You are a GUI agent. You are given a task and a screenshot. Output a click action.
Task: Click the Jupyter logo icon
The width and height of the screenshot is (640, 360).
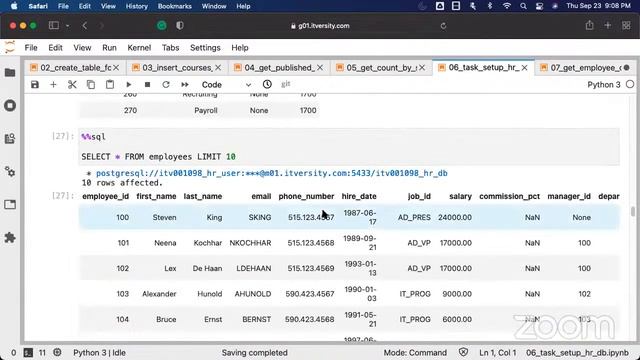tap(10, 47)
